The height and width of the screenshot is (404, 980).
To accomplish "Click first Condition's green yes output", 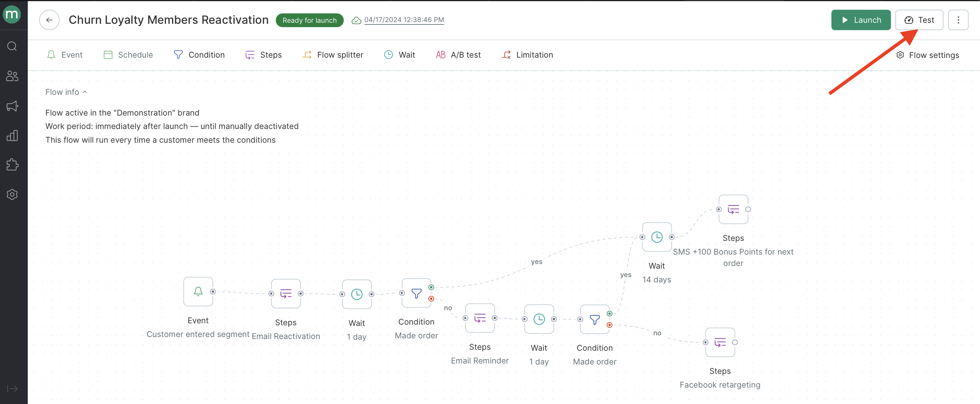I will 431,287.
